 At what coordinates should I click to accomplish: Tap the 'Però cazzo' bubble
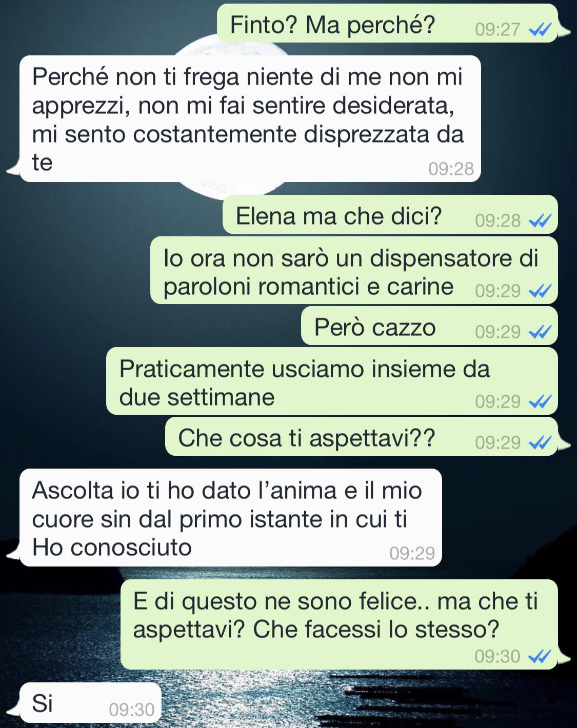coord(429,326)
